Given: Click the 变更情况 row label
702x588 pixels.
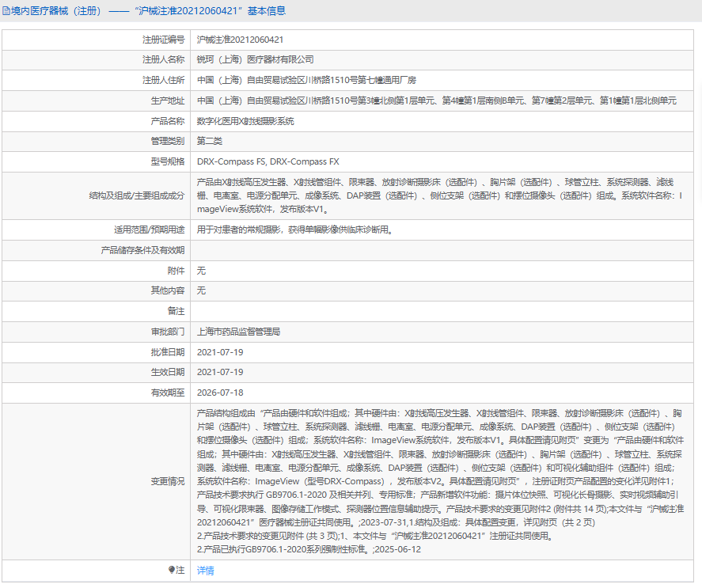Looking at the screenshot, I should click(x=168, y=481).
